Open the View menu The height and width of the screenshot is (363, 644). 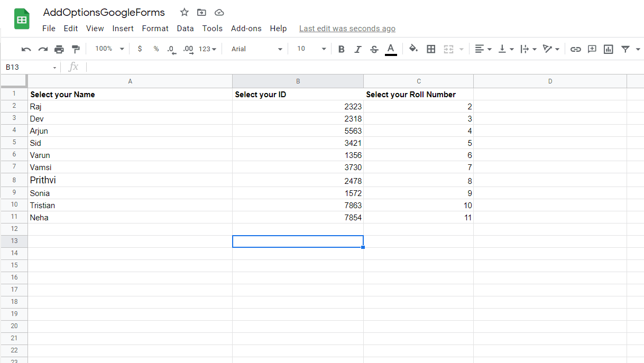pyautogui.click(x=95, y=29)
